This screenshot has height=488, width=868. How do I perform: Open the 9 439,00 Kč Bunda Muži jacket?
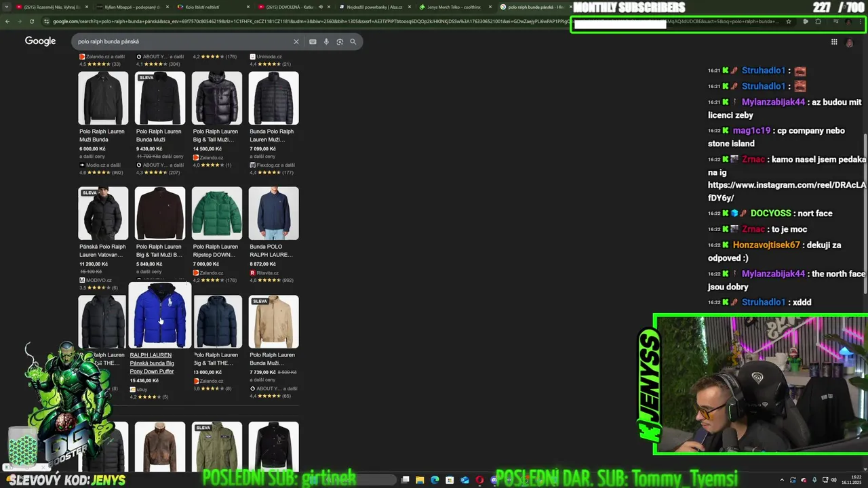click(160, 98)
